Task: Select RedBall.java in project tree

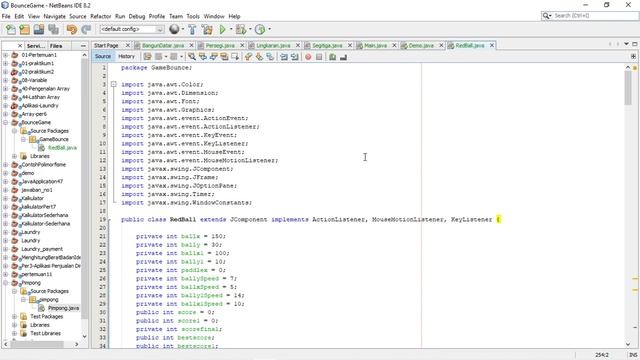Action: tap(62, 148)
